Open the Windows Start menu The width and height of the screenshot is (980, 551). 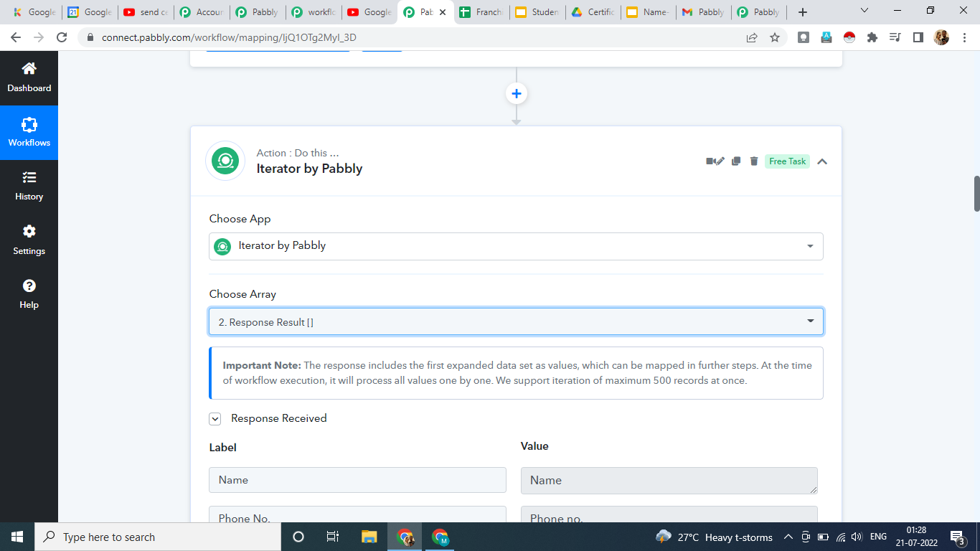click(x=17, y=537)
